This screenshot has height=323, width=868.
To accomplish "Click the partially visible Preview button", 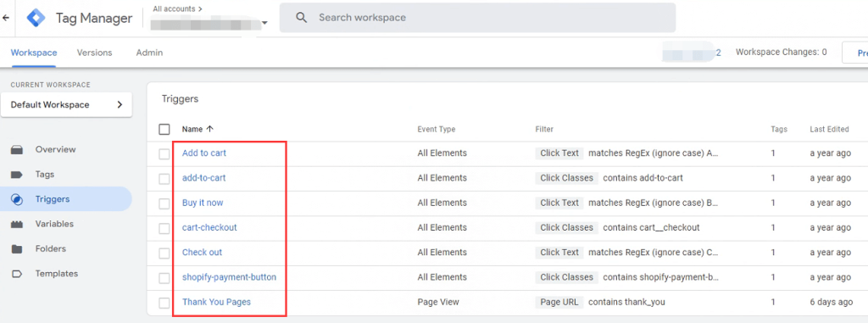I will [855, 53].
